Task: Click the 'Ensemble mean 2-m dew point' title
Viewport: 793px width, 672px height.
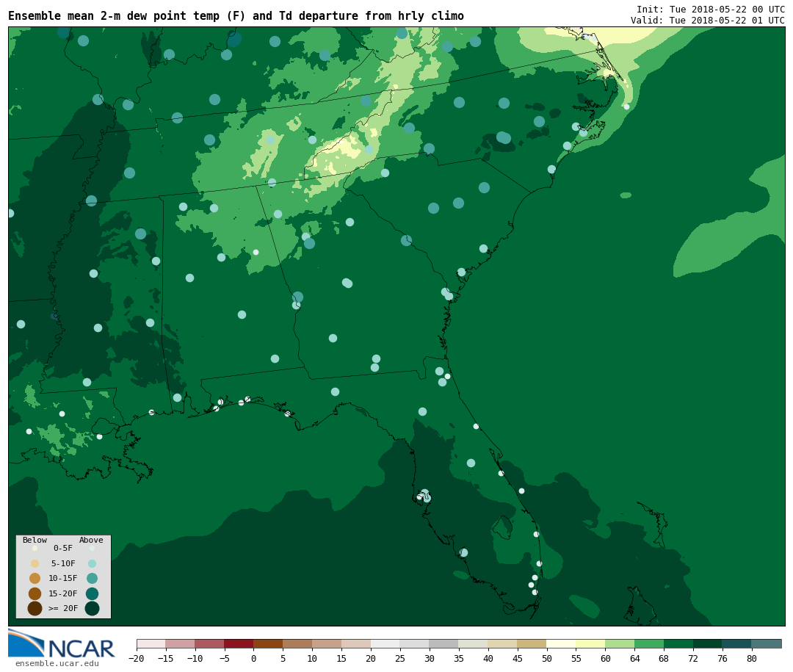Action: click(x=236, y=16)
